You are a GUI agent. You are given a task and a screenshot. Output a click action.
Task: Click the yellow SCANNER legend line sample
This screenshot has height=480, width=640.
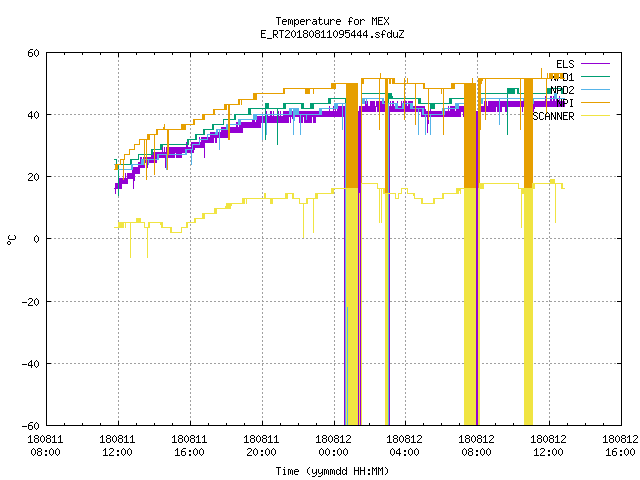[x=595, y=116]
